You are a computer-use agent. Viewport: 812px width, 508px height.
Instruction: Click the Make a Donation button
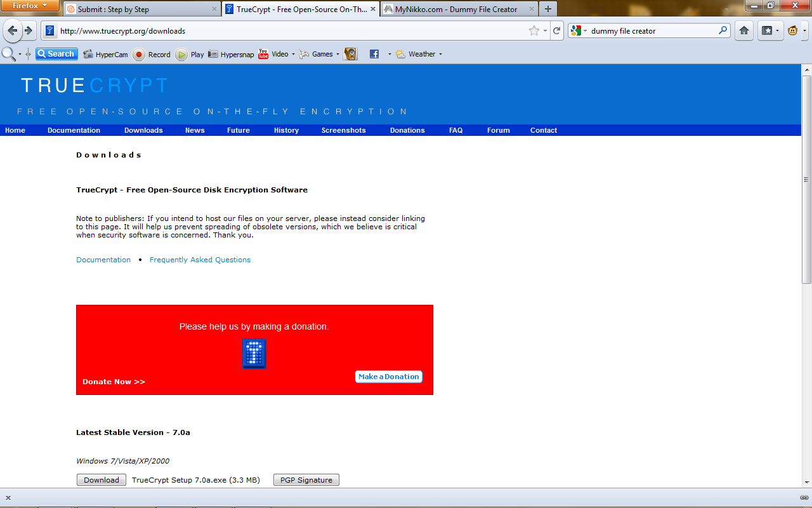389,377
